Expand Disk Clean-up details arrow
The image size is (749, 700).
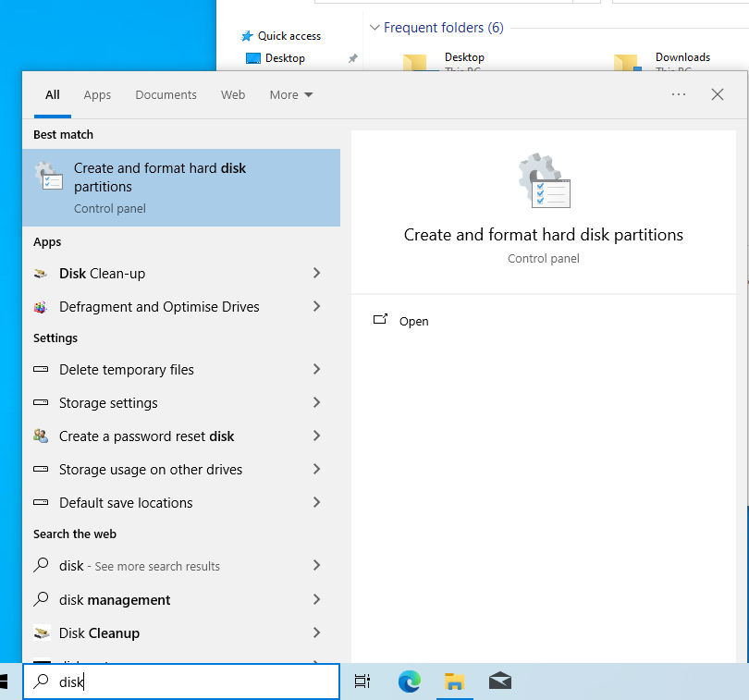pos(316,274)
